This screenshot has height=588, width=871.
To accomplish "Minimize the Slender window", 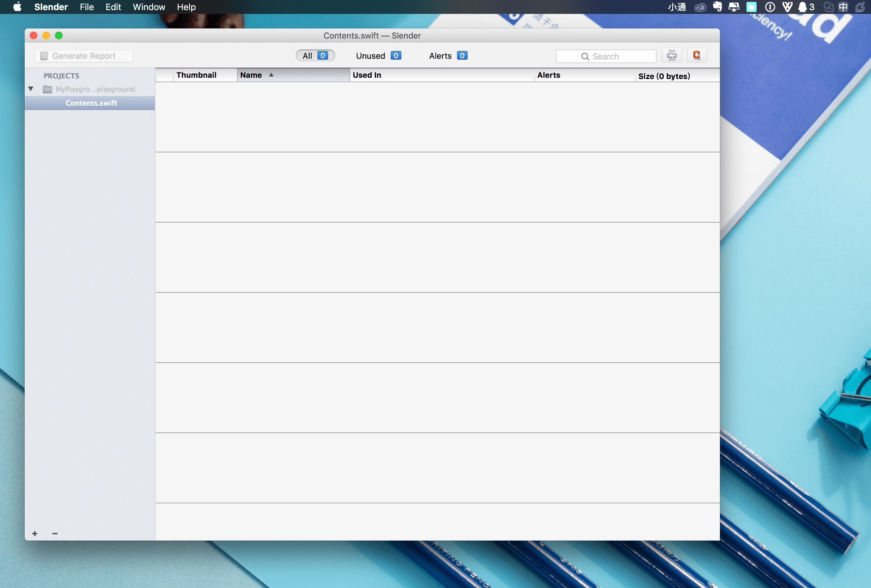I will coord(46,35).
